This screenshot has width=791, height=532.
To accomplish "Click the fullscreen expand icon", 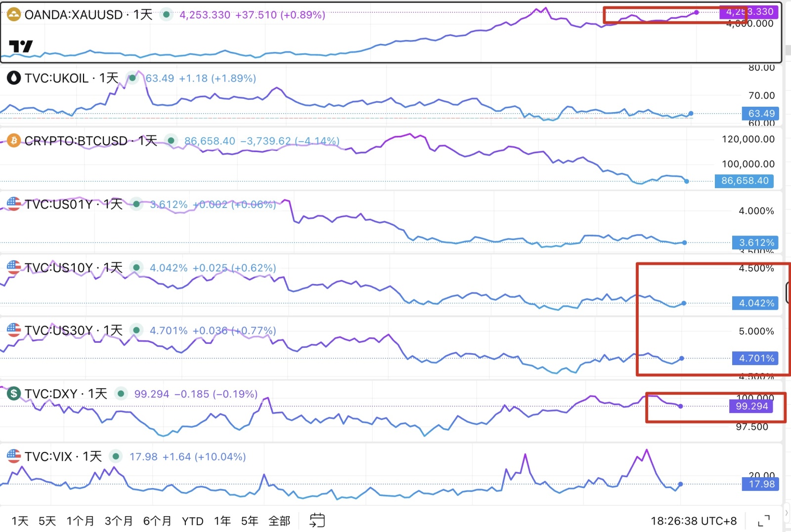I will pyautogui.click(x=764, y=521).
